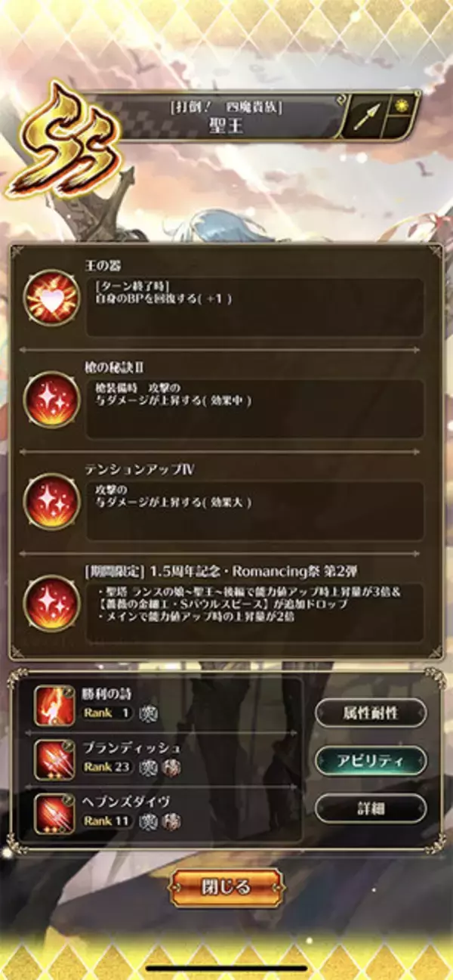Open the 詳細 details tab

[371, 808]
